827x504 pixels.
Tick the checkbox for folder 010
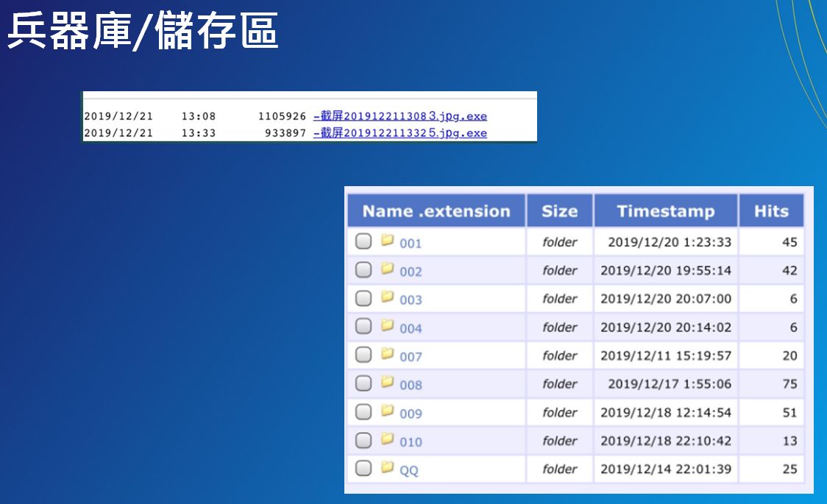(363, 440)
